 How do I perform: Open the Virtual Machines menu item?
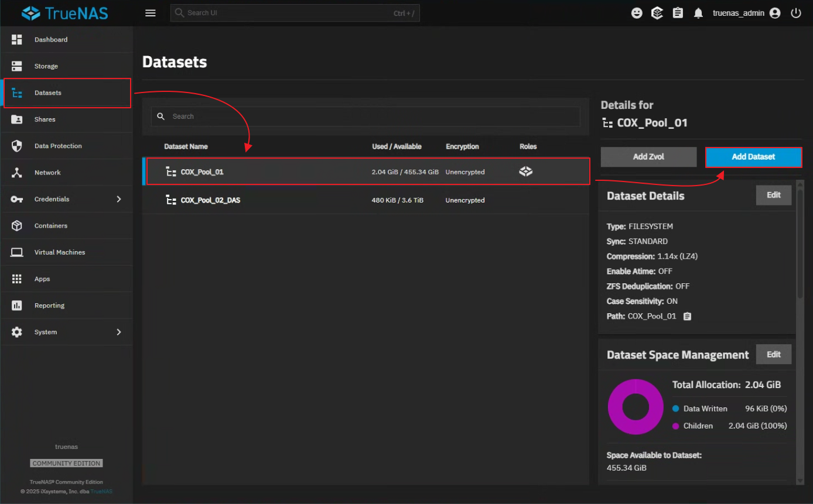point(66,252)
